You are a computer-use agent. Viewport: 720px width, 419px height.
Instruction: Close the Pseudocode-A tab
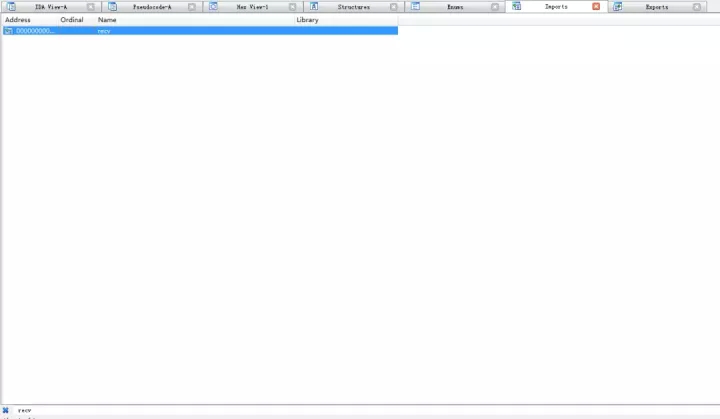pos(192,7)
